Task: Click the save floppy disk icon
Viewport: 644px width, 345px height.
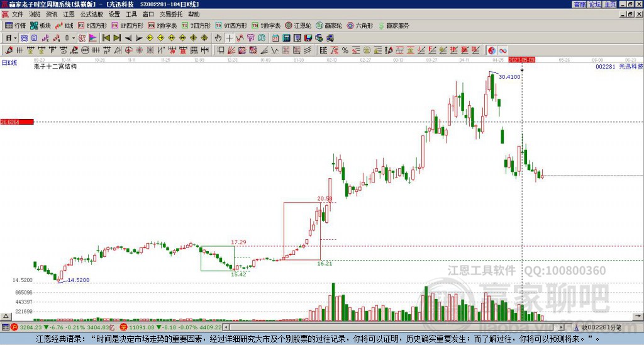Action: pyautogui.click(x=308, y=38)
